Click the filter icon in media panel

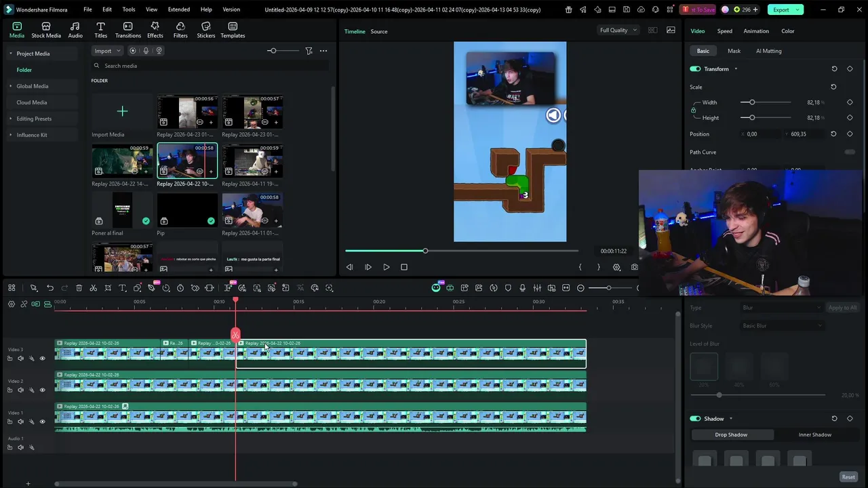tap(309, 51)
